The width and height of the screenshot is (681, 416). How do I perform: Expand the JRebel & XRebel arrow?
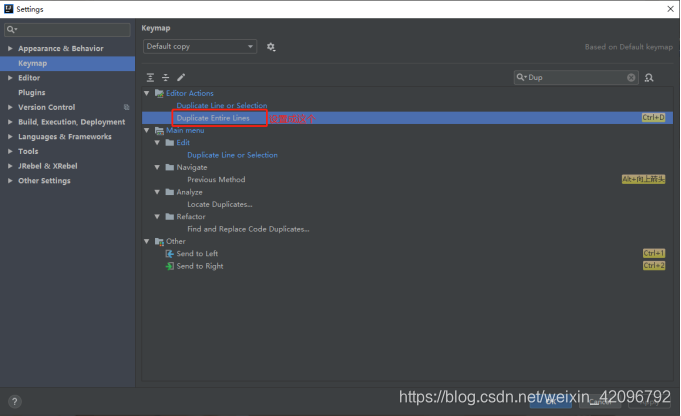[10, 166]
